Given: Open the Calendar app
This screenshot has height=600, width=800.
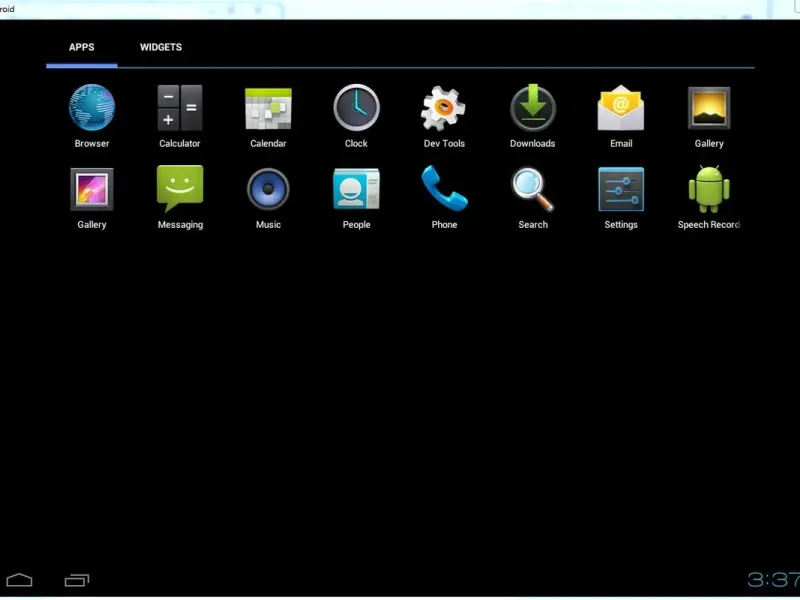Looking at the screenshot, I should click(x=268, y=108).
